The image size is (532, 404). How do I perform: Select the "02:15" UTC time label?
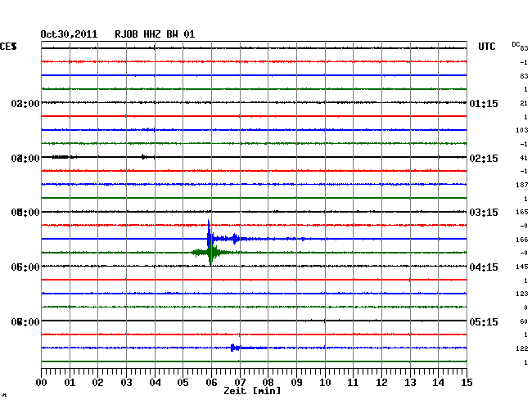click(484, 159)
